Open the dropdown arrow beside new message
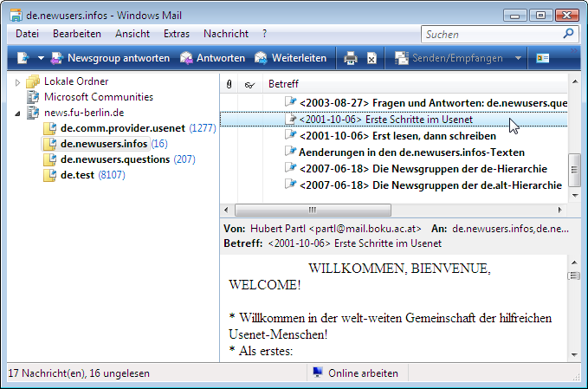Screen dimensions: 588x389 coord(40,58)
